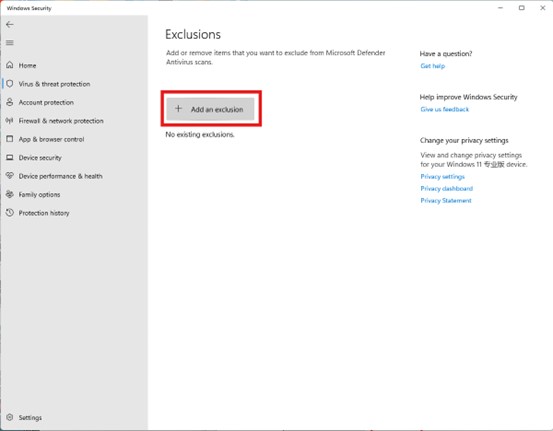The width and height of the screenshot is (553, 431).
Task: Click the Protection history clock icon
Action: coord(10,213)
